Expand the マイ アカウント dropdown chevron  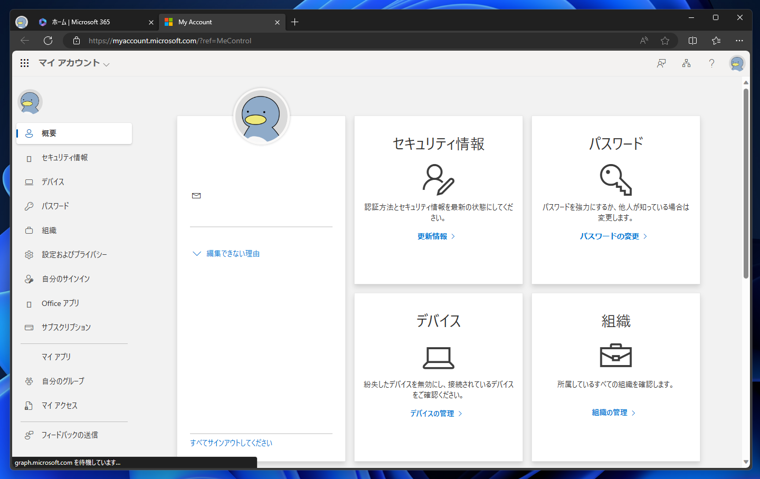pos(107,64)
